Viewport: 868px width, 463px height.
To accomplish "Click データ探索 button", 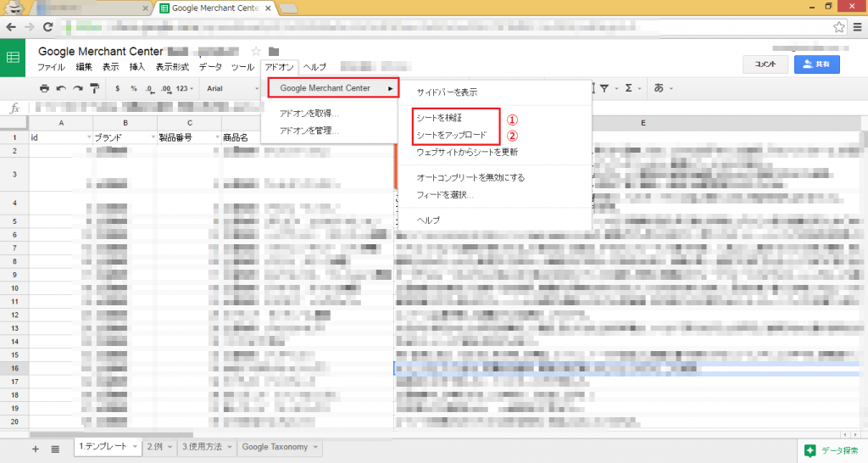I will click(x=832, y=451).
